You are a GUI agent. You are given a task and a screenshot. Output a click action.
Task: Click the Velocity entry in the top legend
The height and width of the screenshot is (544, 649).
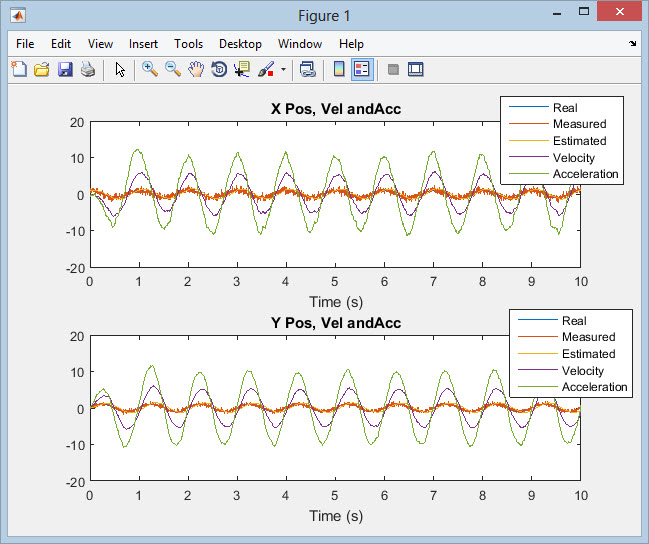573,157
